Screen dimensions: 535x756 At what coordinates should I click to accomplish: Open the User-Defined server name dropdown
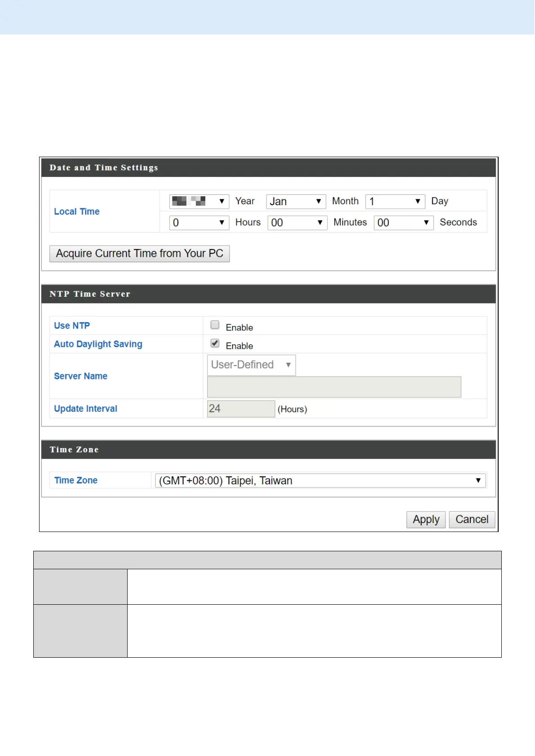(251, 365)
